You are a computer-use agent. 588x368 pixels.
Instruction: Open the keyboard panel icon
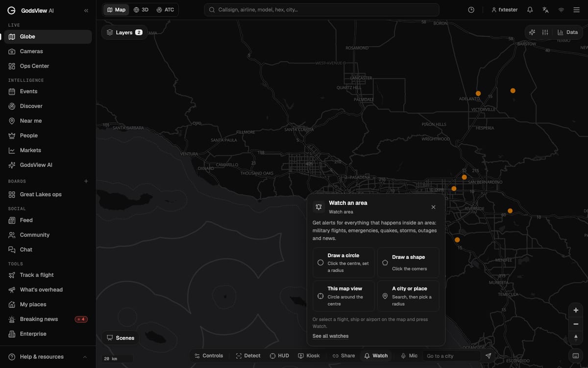pos(576,356)
